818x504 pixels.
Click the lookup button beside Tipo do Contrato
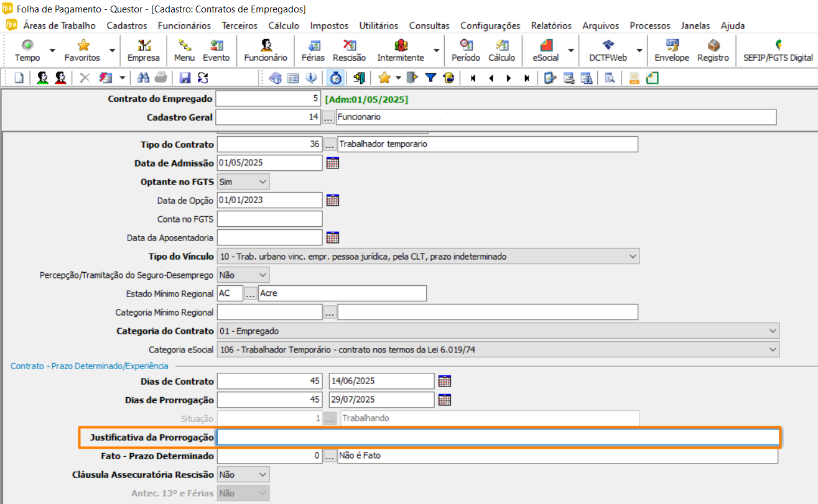[330, 145]
